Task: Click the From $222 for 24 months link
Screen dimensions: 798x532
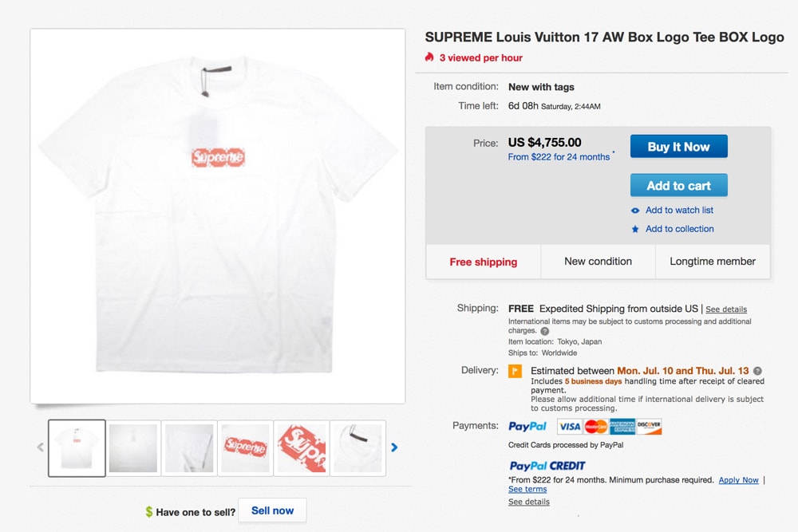Action: 559,157
